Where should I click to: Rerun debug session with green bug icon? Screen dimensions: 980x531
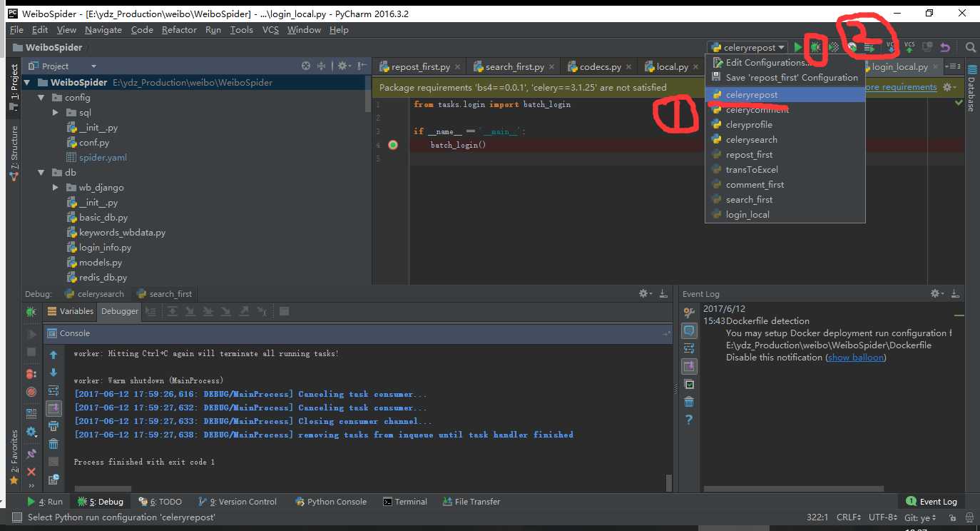click(31, 312)
